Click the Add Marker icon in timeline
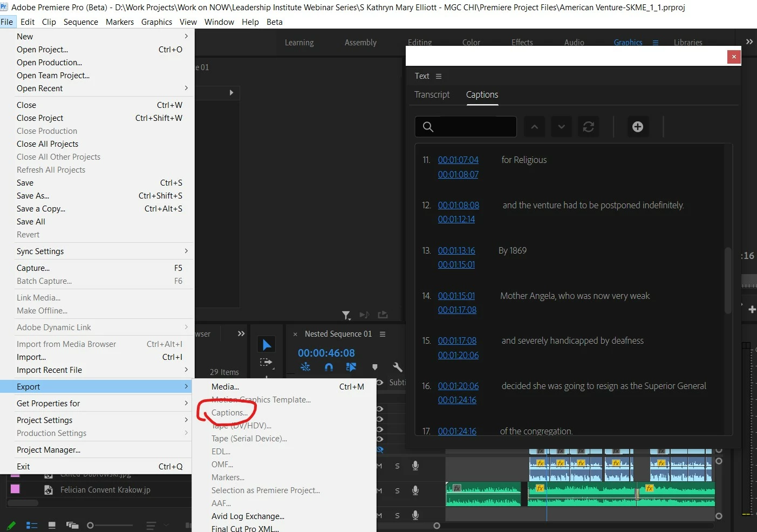The width and height of the screenshot is (757, 532). tap(375, 367)
